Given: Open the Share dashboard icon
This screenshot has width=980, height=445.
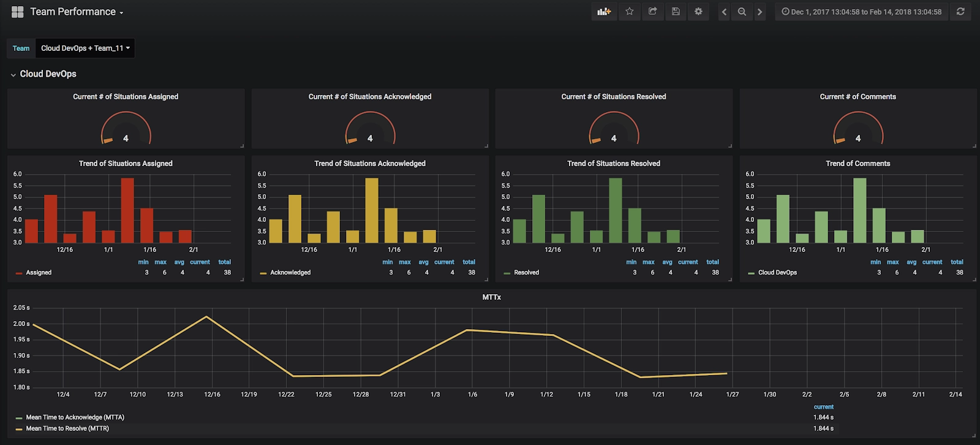Looking at the screenshot, I should click(x=652, y=12).
